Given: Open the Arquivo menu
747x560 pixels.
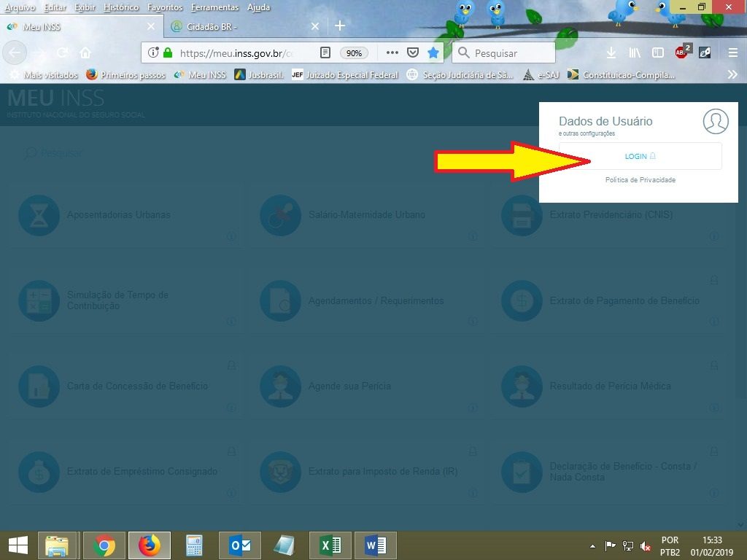Looking at the screenshot, I should tap(20, 7).
